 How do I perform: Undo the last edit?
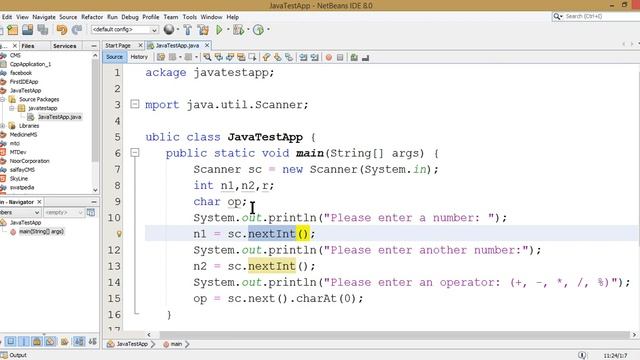coord(62,30)
